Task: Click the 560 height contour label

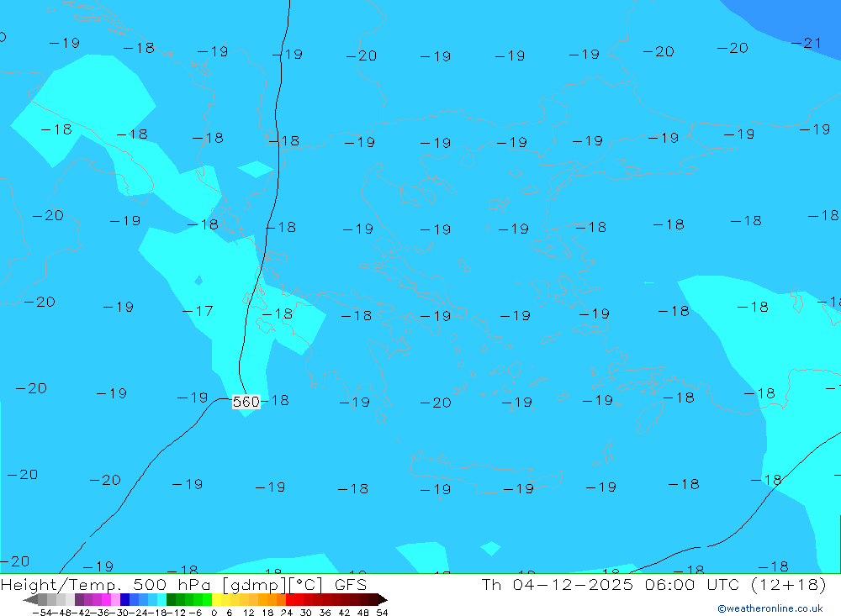Action: (246, 402)
